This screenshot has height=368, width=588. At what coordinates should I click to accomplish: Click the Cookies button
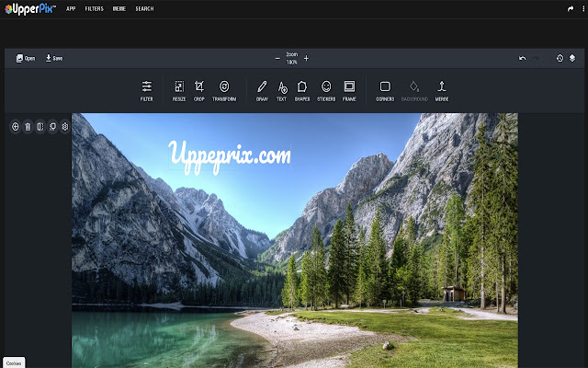[14, 362]
